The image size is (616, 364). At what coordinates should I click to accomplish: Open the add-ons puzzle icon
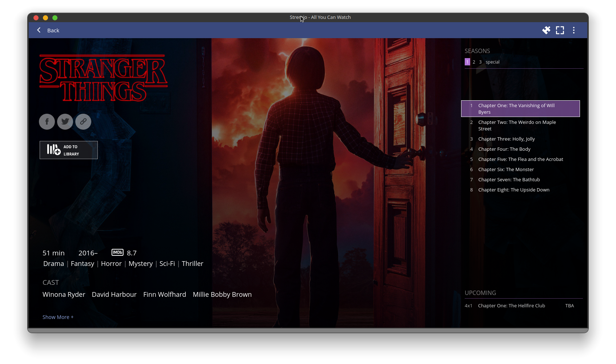coord(546,30)
